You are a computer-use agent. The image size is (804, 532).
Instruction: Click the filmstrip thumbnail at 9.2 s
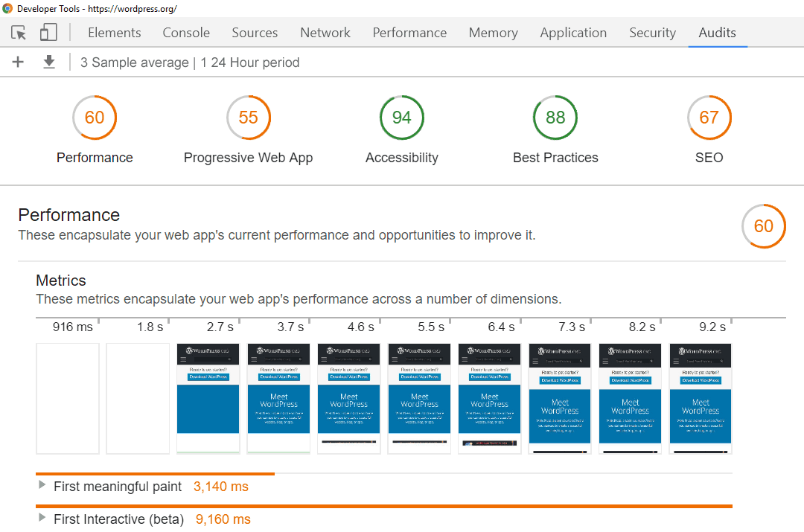(701, 398)
